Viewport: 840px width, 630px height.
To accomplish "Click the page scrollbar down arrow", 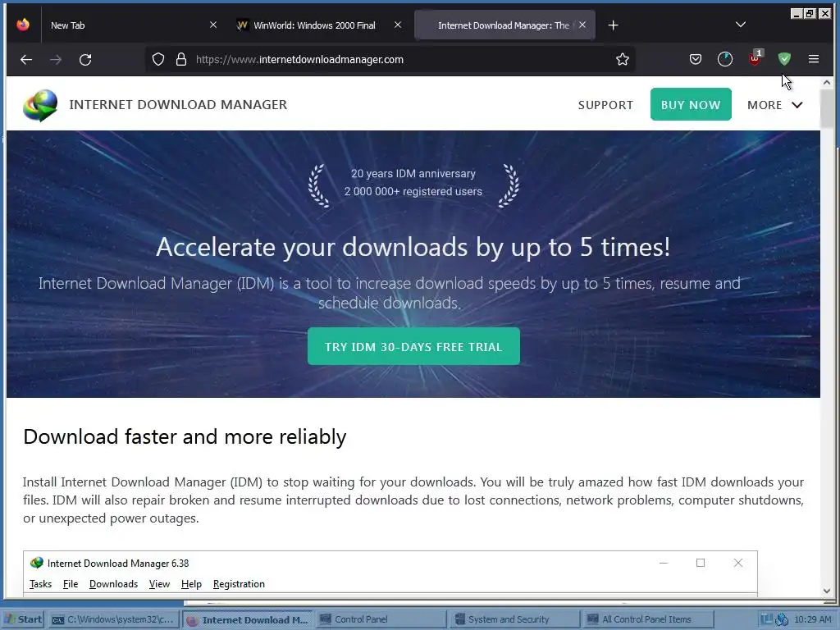I will tap(826, 591).
